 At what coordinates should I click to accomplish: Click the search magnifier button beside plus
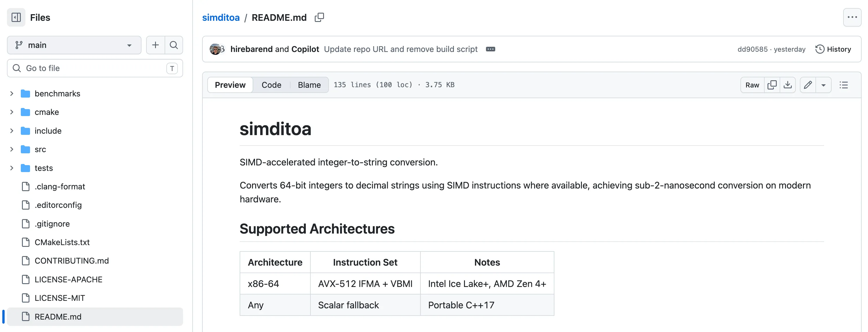coord(174,45)
